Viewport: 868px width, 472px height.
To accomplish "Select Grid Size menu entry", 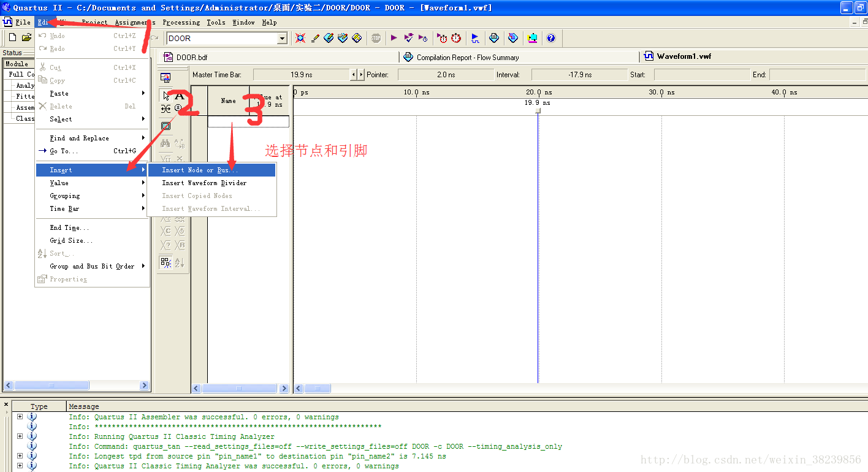I will point(92,240).
